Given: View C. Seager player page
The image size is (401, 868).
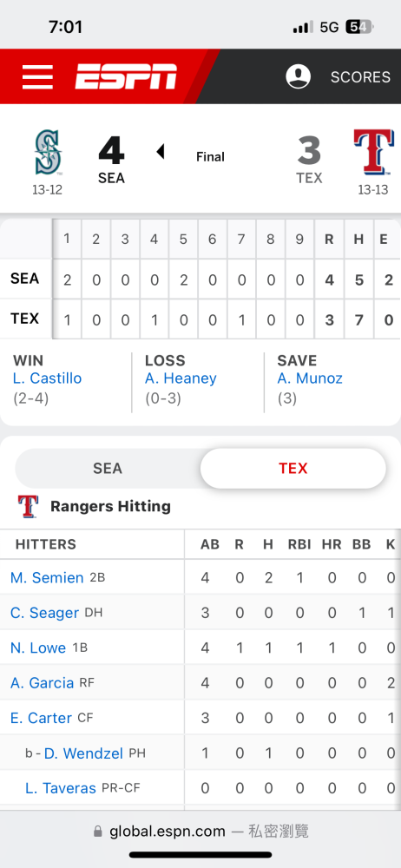Looking at the screenshot, I should pyautogui.click(x=44, y=613).
